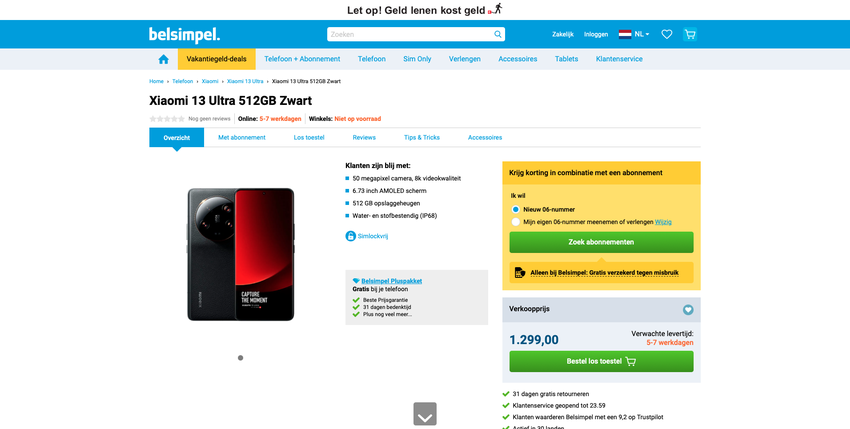Click the Xiaomi 13 Ultra product image
Image resolution: width=850 pixels, height=429 pixels.
coord(241,254)
